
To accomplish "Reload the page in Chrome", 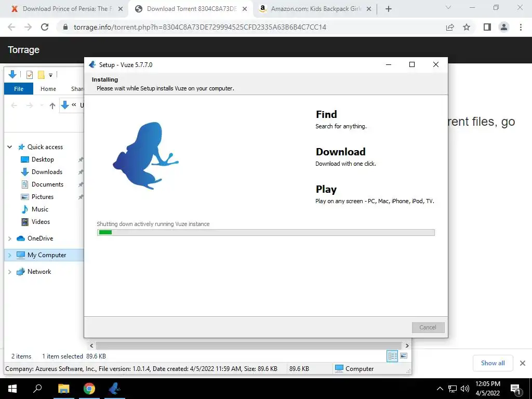I will [45, 27].
